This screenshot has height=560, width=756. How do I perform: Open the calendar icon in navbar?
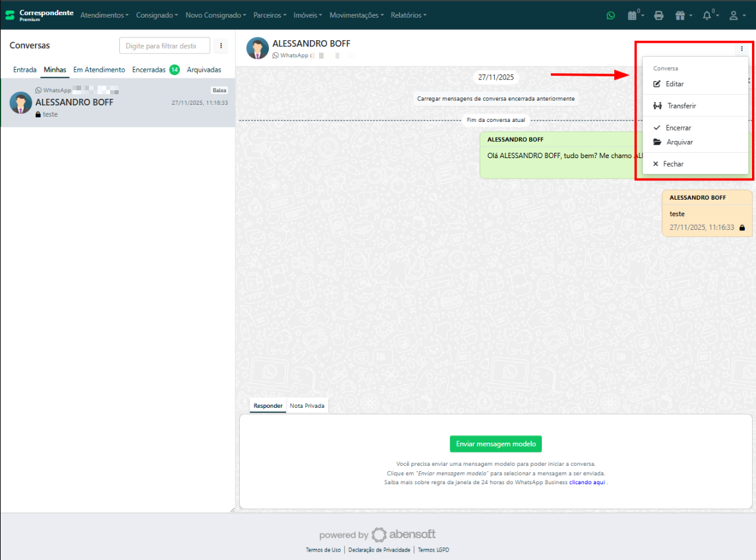[633, 15]
